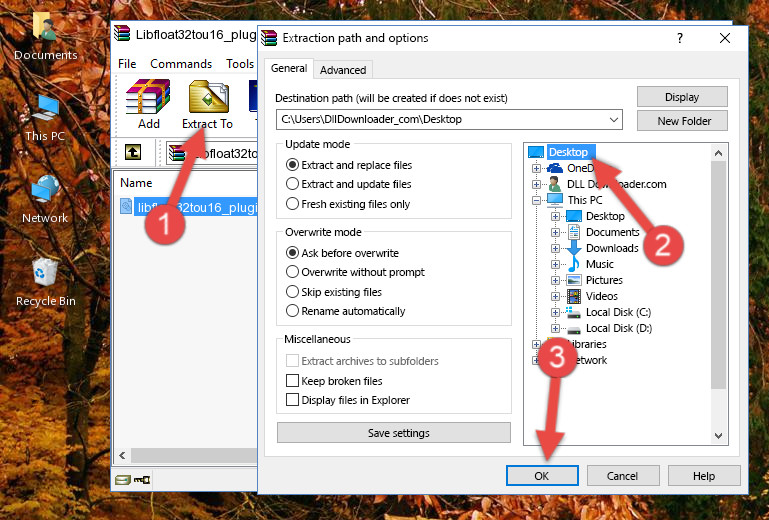Expand the Music tree node
The image size is (769, 520).
coord(555,264)
